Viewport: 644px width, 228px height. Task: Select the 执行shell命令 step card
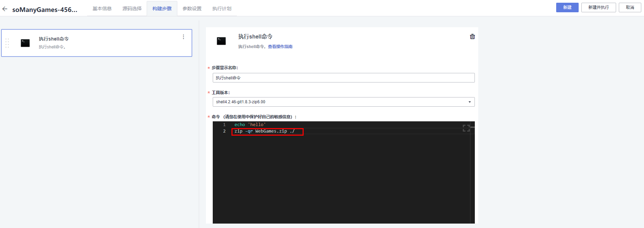coord(97,43)
